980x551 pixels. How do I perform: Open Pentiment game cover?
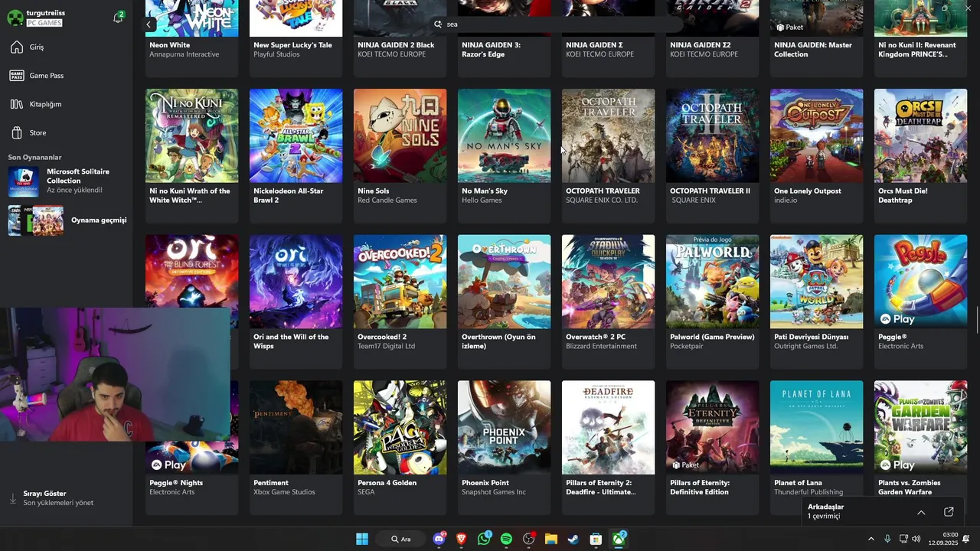pyautogui.click(x=296, y=428)
